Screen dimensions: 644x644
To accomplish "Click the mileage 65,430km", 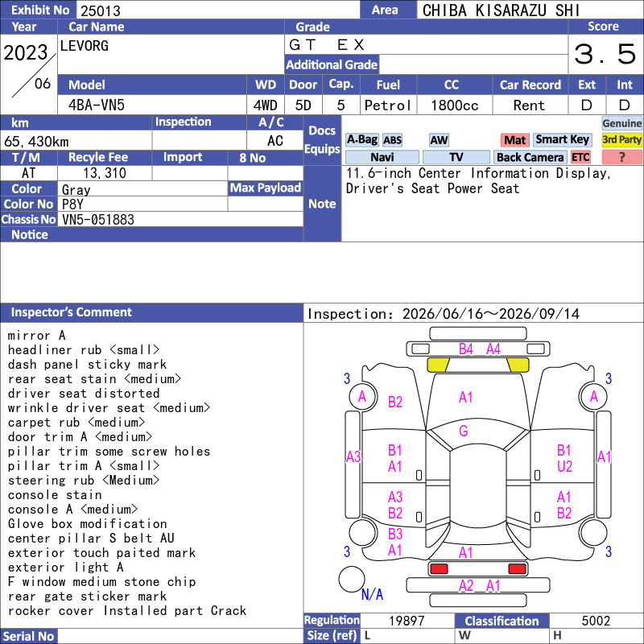I will 36,142.
